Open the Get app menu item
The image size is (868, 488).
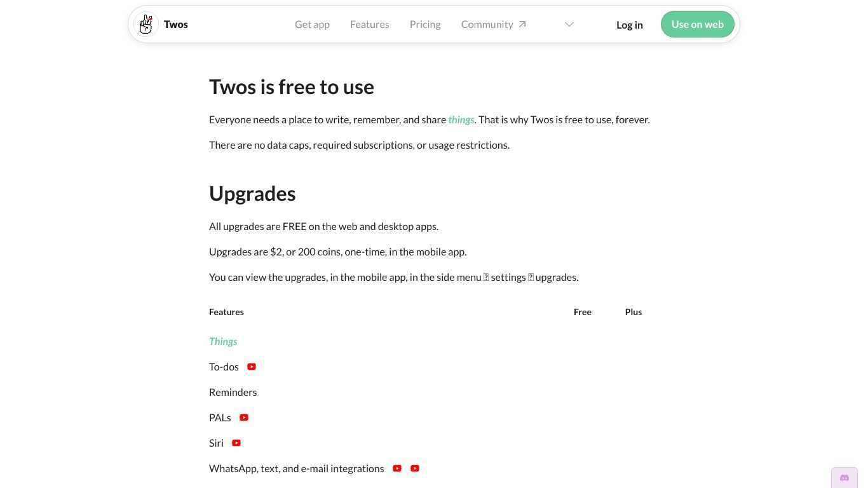[312, 24]
